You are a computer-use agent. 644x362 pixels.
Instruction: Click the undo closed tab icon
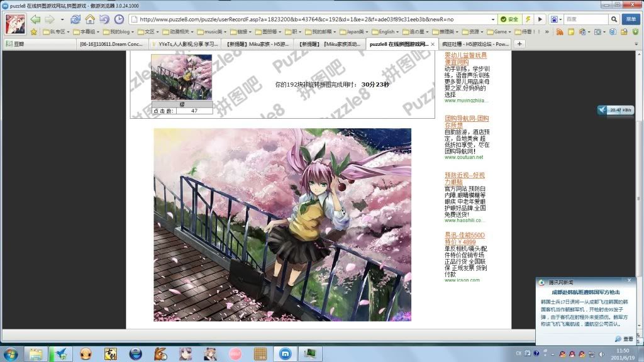104,19
